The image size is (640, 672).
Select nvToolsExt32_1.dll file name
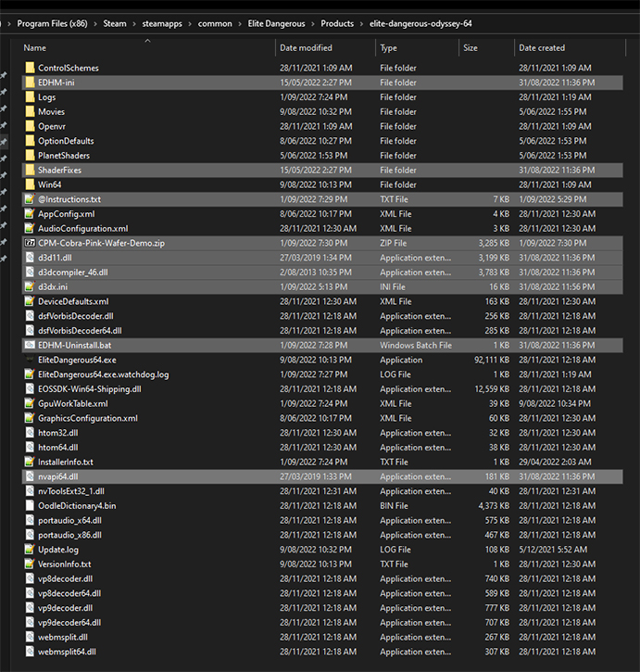71,490
